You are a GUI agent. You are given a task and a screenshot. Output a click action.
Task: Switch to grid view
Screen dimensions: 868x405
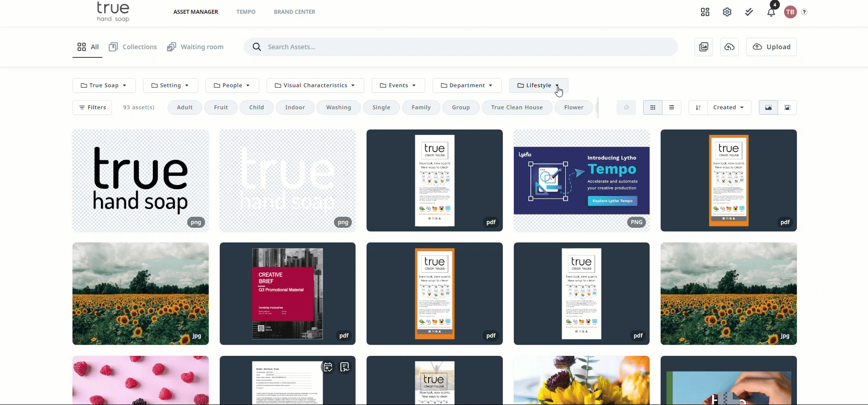(653, 107)
